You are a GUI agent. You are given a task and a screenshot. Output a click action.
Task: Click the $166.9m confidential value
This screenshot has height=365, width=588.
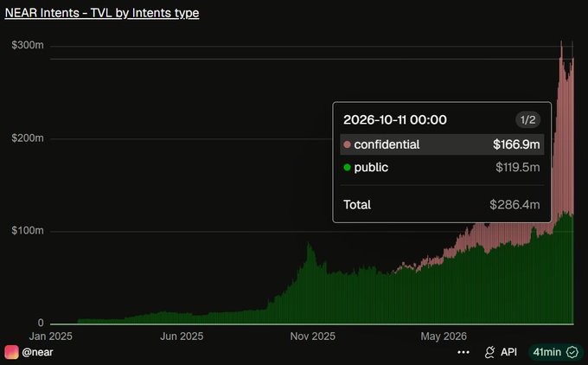click(516, 144)
